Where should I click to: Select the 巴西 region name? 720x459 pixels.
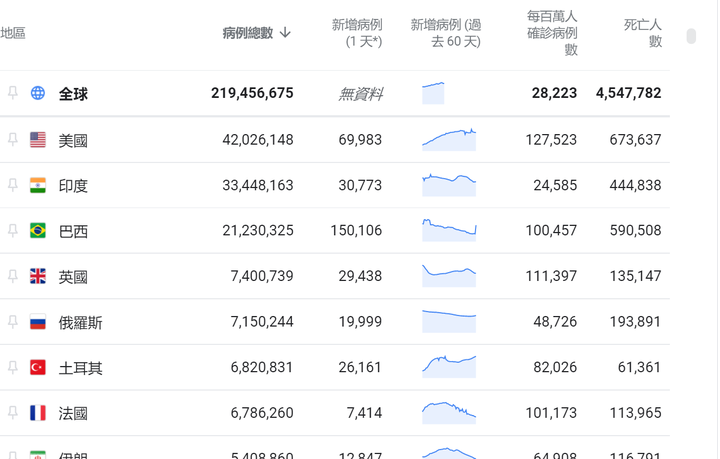73,231
